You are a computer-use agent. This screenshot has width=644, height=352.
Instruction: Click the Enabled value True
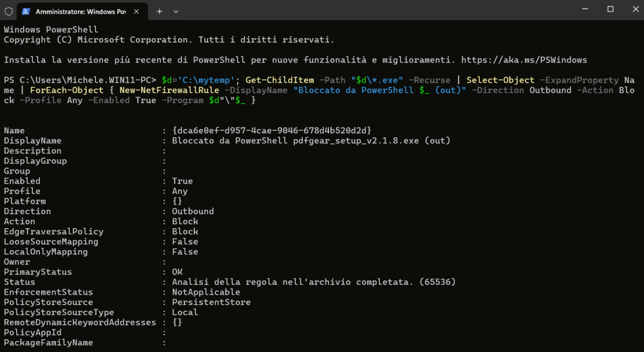(x=182, y=181)
